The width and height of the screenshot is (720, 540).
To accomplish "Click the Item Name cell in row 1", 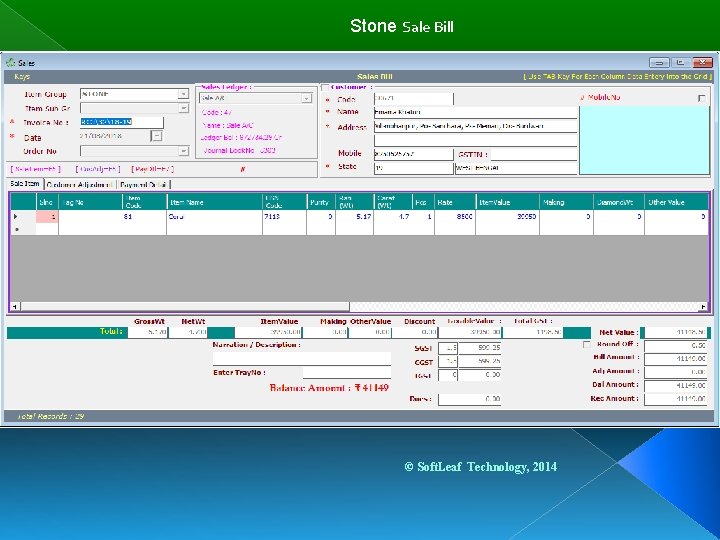I will click(214, 216).
